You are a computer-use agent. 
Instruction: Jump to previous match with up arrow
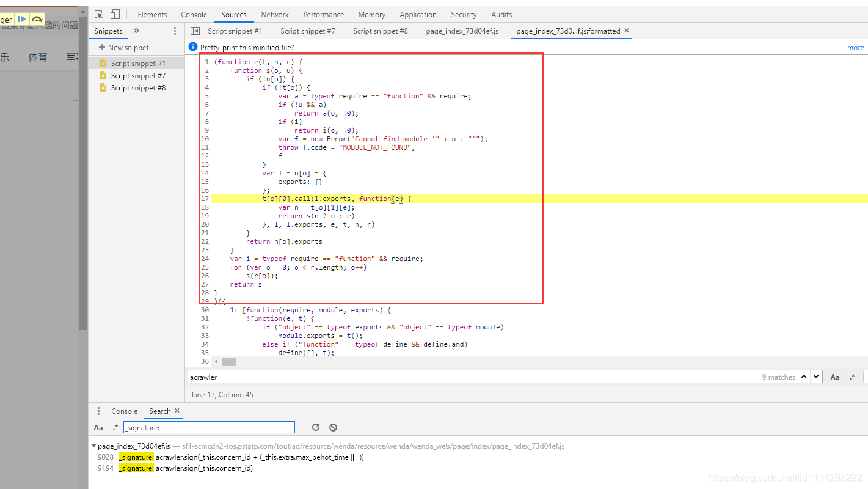(x=804, y=377)
